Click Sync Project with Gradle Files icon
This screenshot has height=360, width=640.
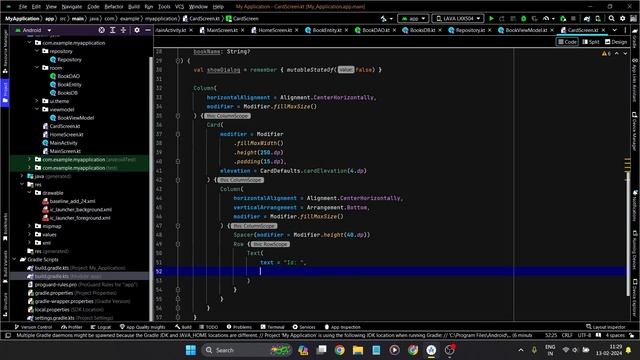(587, 18)
